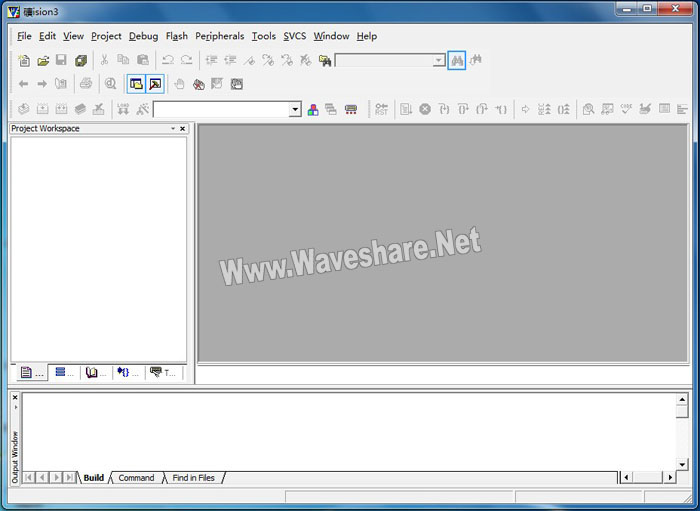Start debug session with magnifier d icon

click(x=110, y=83)
